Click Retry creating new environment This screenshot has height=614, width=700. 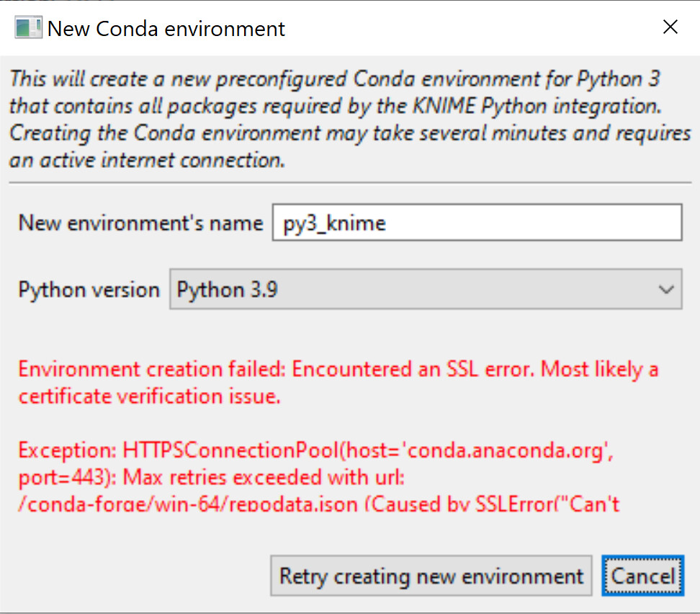431,576
